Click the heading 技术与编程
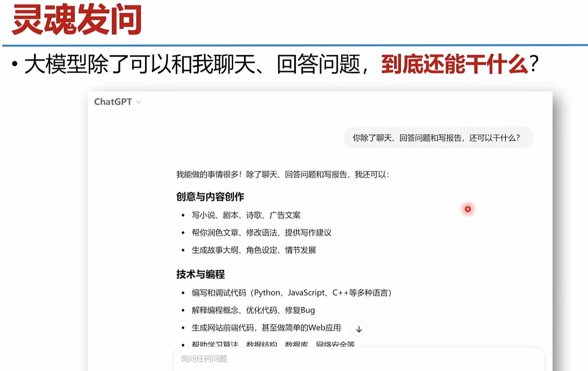The height and width of the screenshot is (371, 588). [201, 274]
